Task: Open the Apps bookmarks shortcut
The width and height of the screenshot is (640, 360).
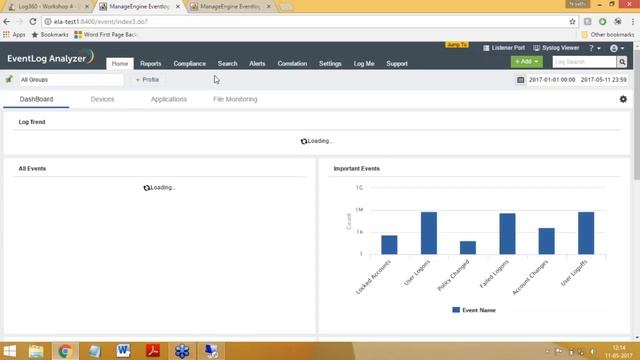Action: (x=14, y=35)
